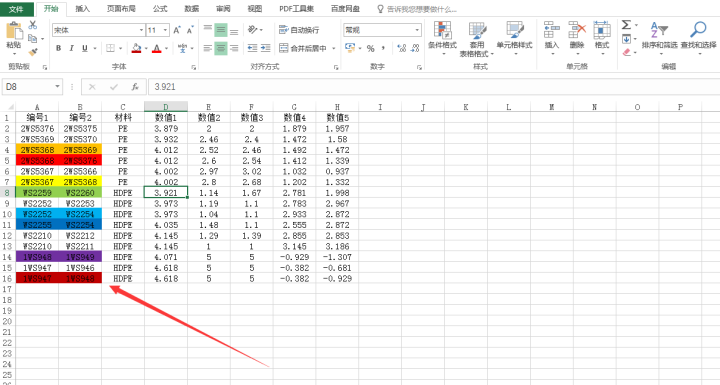Align text right
Screen dimensions: 720x385
[234, 48]
